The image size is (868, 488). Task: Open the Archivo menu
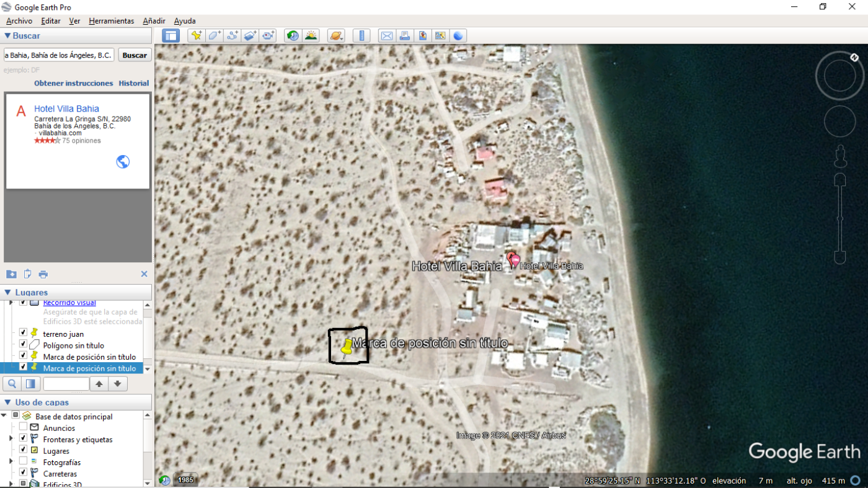(x=19, y=21)
